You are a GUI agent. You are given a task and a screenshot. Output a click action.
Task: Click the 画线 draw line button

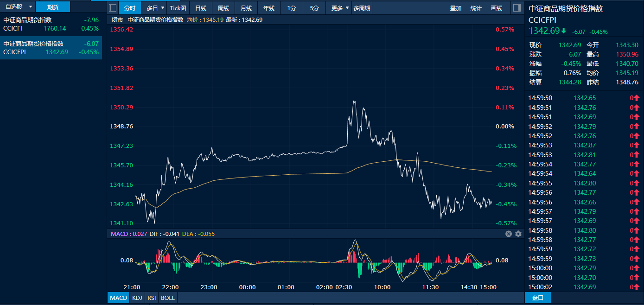497,8
